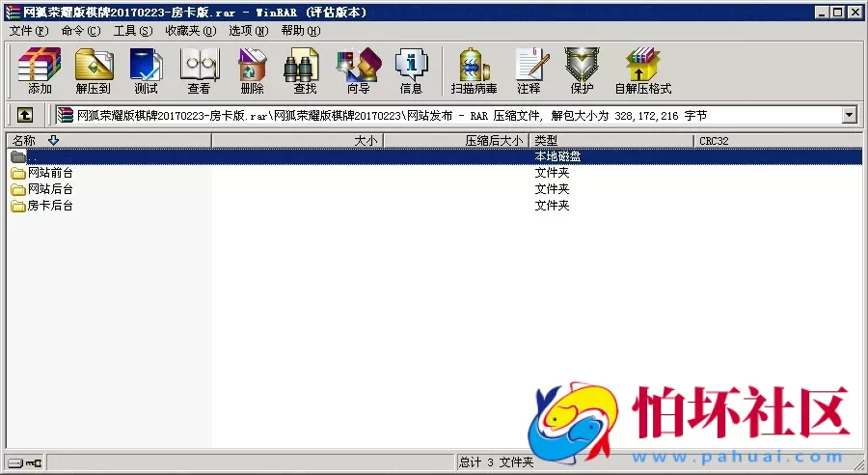Image resolution: width=868 pixels, height=475 pixels.
Task: Click the parent ".." folder icon
Action: click(x=18, y=156)
